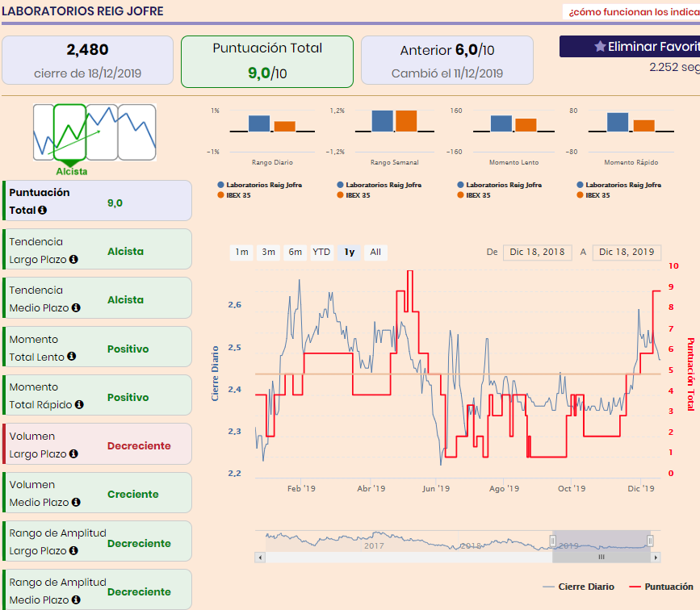Viewport: 700px width, 610px height.
Task: Open info for Rango de Amplitud Medio Plazo
Action: [76, 600]
